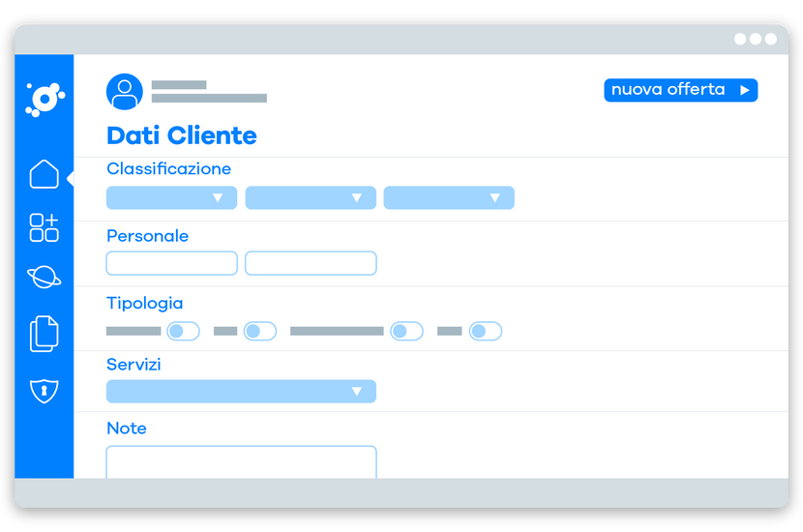Screen dimensions: 803x532
Task: Open the home icon in sidebar
Action: pos(45,174)
